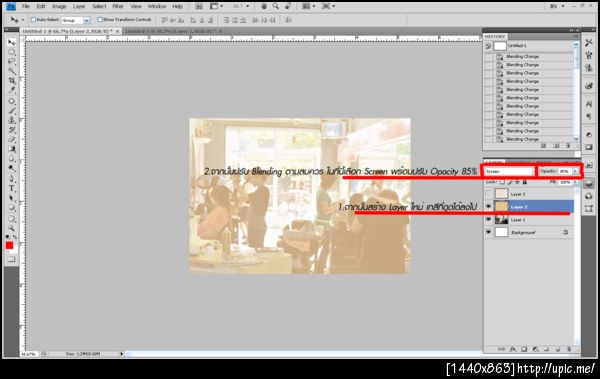Open the tool preset picker arrow

[23, 20]
